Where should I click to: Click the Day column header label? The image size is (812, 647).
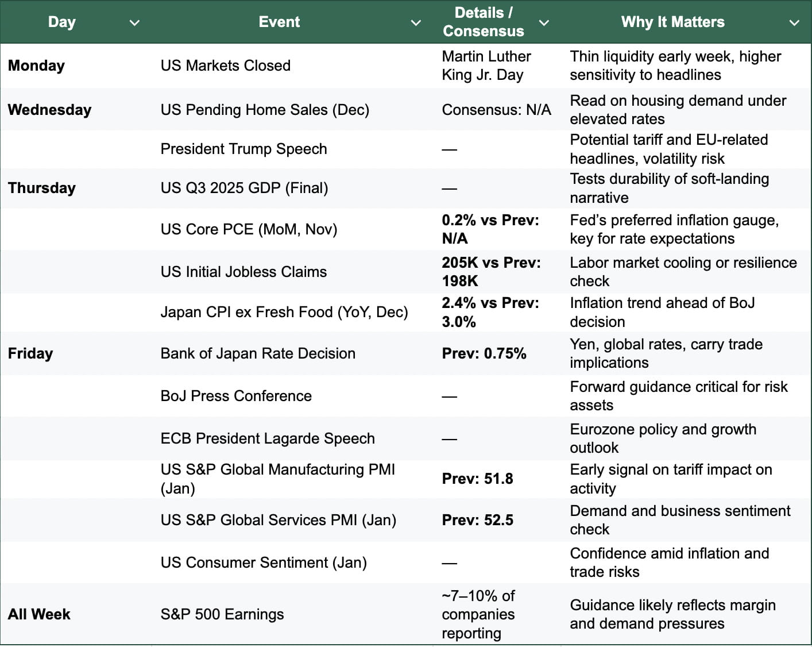tap(62, 22)
